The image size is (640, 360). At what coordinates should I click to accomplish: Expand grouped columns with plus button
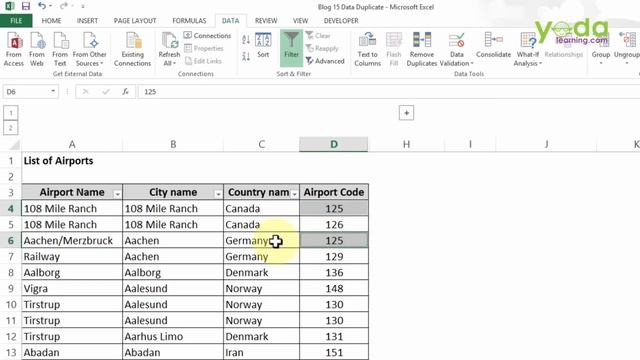[x=406, y=113]
